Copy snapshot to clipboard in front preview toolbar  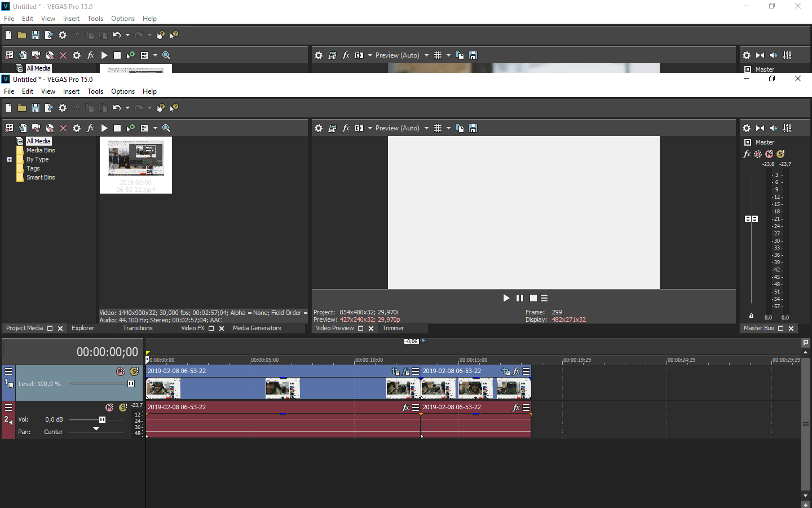coord(460,128)
